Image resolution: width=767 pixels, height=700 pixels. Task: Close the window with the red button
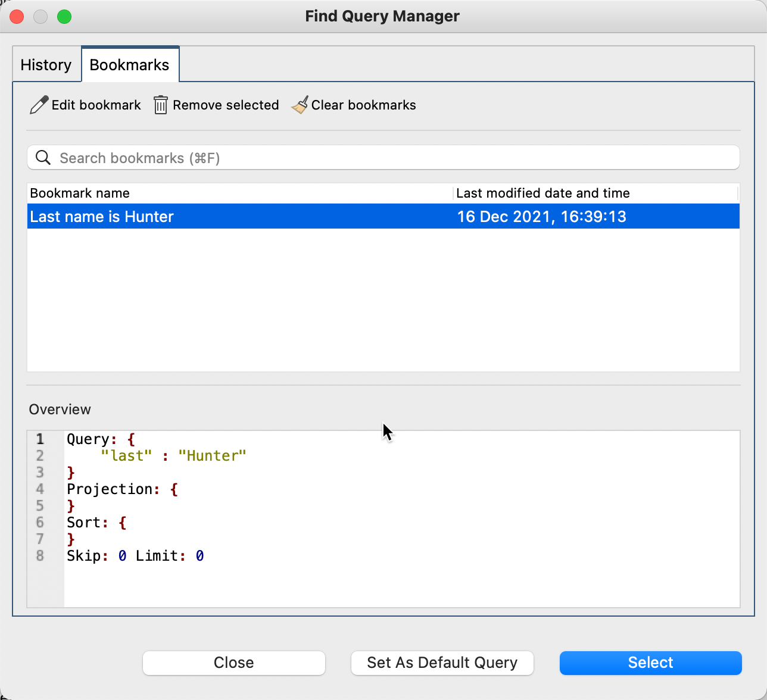tap(17, 17)
